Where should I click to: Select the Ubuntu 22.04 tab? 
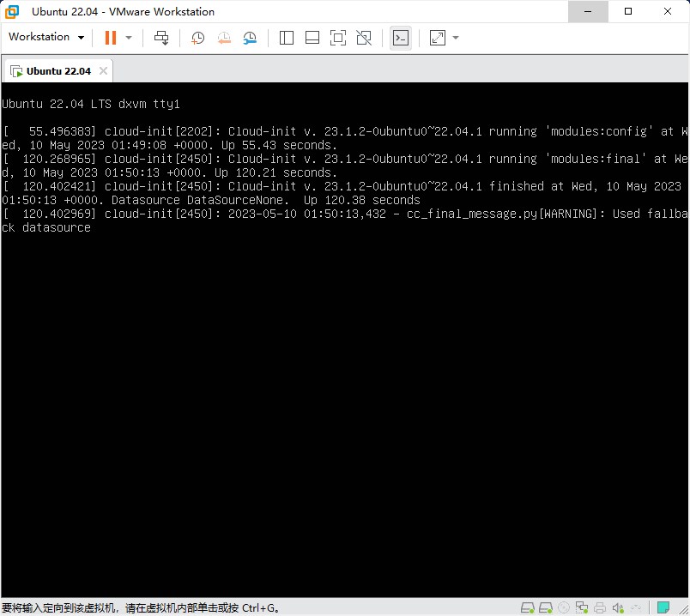pos(57,71)
